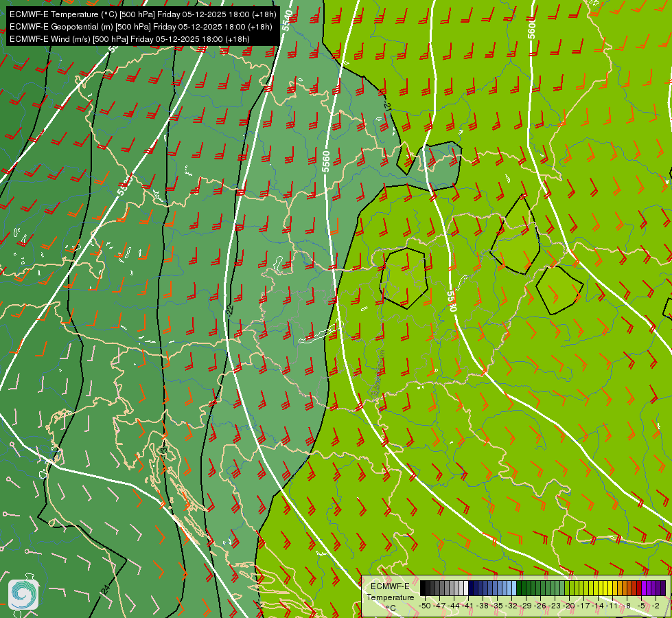Screen dimensions: 672x618
Task: Click the 5600 geopotential contour label
Action: (531, 28)
